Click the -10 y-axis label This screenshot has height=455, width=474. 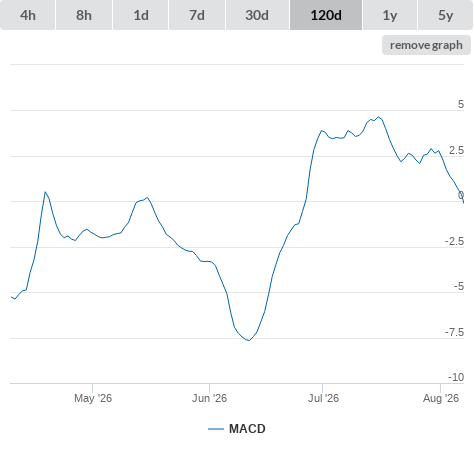[456, 377]
